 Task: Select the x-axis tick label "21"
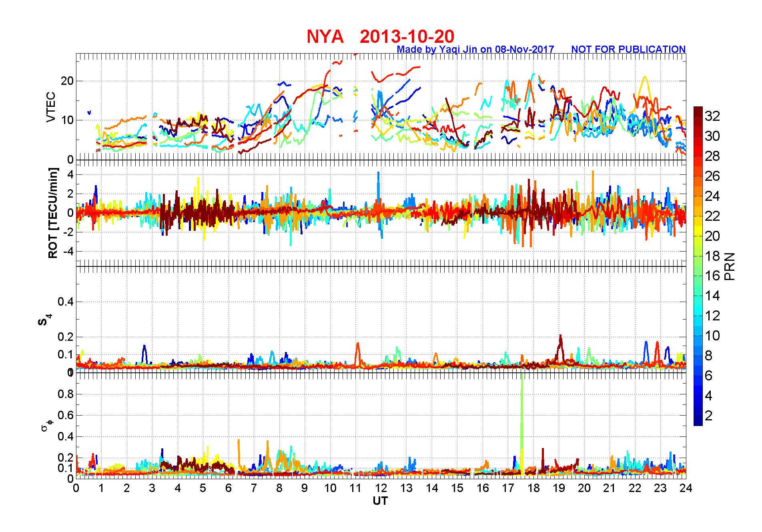610,488
